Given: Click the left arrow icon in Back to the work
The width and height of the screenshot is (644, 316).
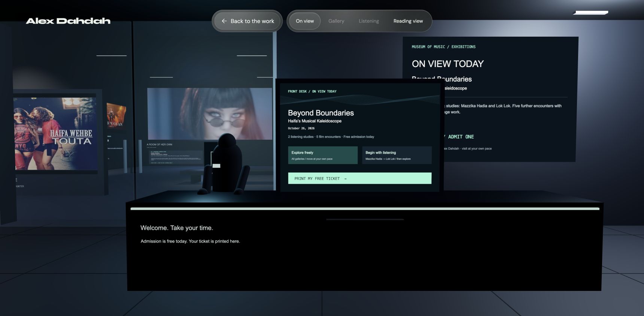Looking at the screenshot, I should [x=224, y=21].
